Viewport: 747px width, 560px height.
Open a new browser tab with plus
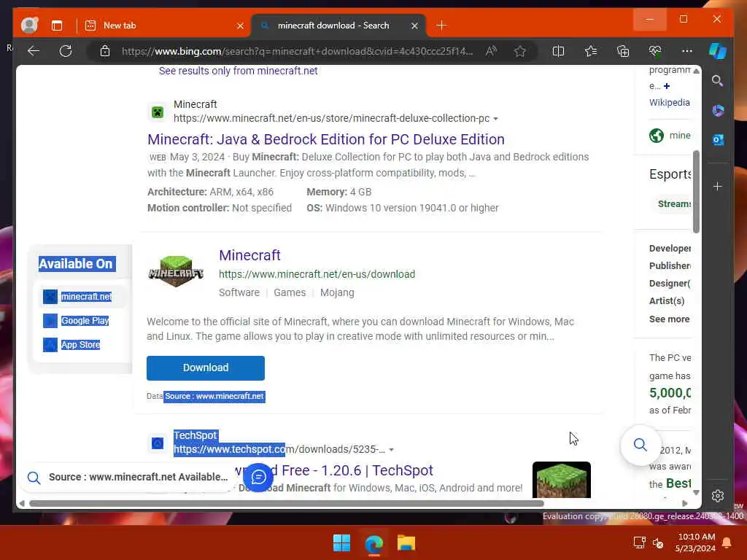pyautogui.click(x=441, y=26)
